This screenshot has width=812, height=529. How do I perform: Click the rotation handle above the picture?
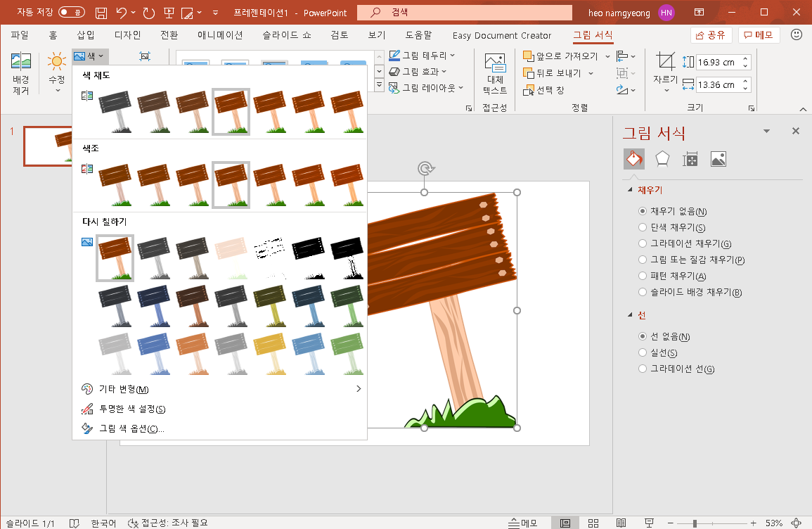(425, 168)
